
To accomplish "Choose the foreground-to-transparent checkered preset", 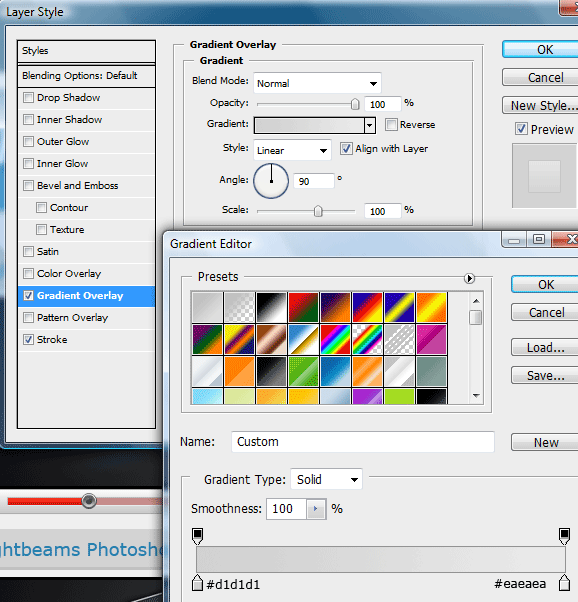I will [x=240, y=307].
